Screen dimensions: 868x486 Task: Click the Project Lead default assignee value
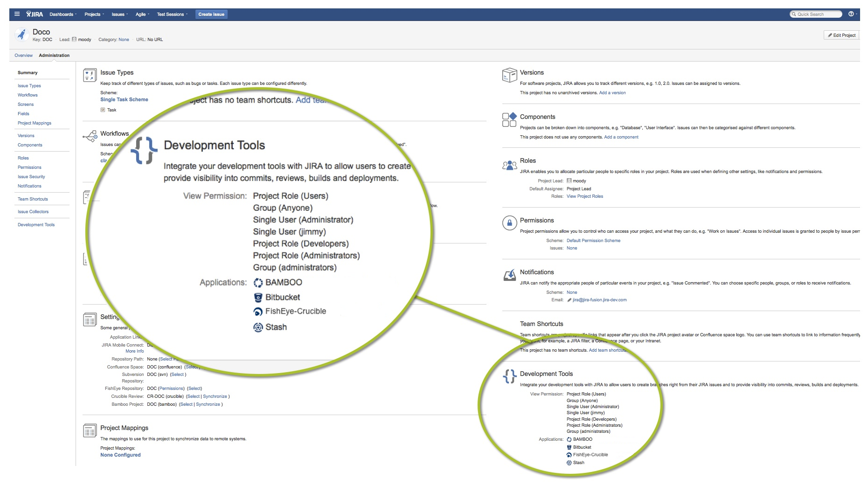579,189
